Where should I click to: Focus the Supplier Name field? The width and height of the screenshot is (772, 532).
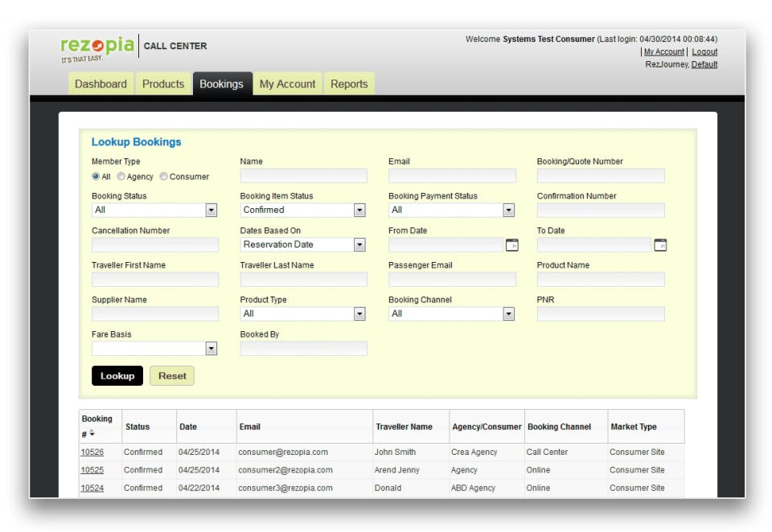tap(155, 314)
